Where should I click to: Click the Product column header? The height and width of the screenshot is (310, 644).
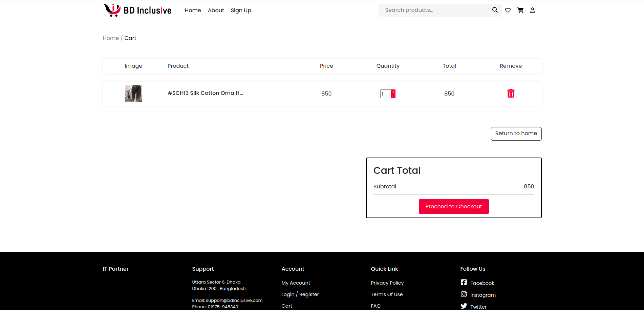[x=178, y=66]
